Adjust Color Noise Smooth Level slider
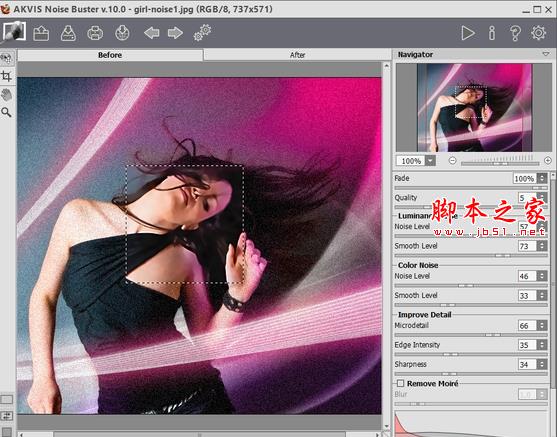Screen dimensions: 557x437 471,305
